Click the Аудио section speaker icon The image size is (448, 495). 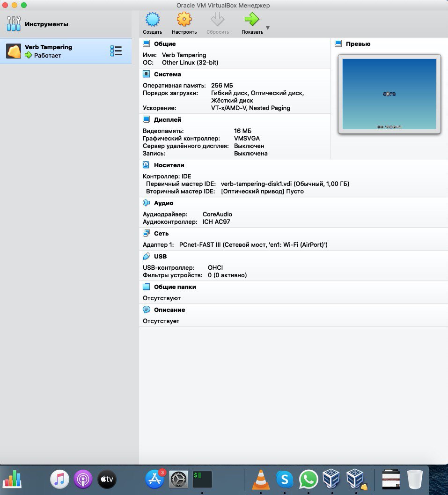pyautogui.click(x=146, y=203)
